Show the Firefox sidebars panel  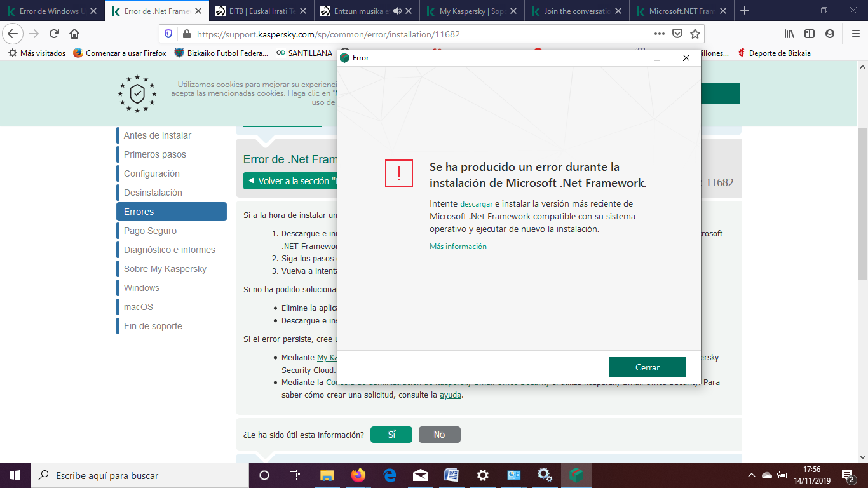[x=810, y=34]
